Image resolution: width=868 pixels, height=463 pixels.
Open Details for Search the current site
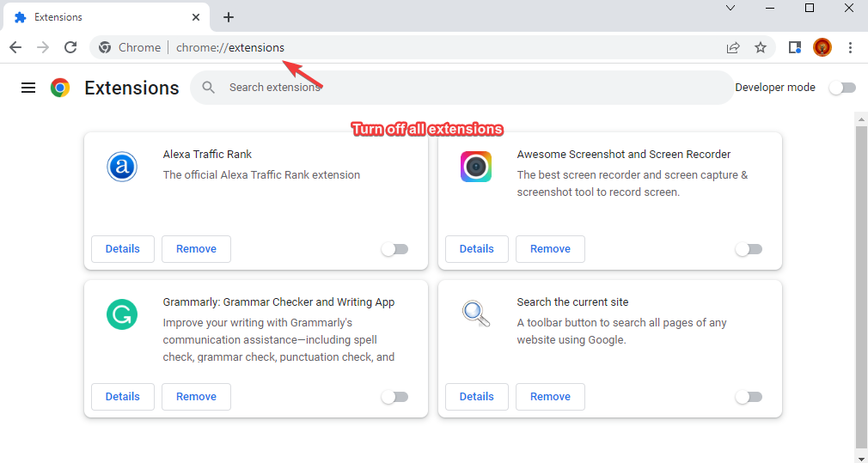tap(477, 397)
